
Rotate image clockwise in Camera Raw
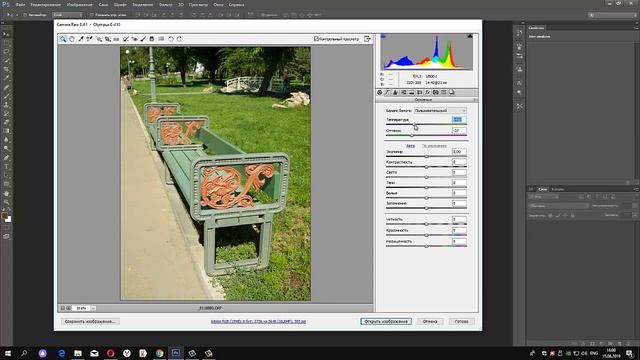pos(179,39)
